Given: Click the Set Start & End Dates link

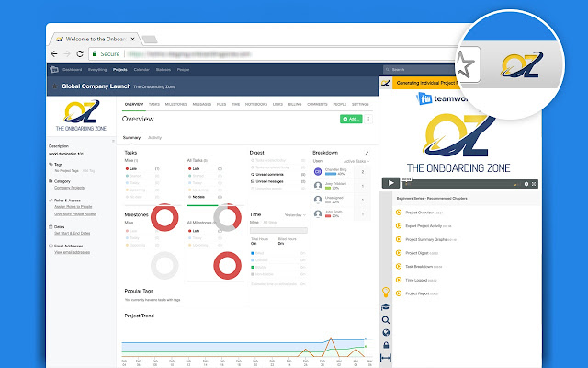Looking at the screenshot, I should [73, 233].
